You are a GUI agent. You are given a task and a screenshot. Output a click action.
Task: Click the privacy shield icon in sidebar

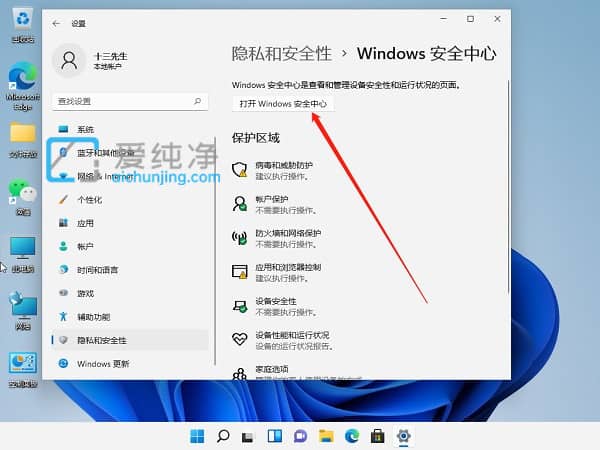(x=64, y=340)
